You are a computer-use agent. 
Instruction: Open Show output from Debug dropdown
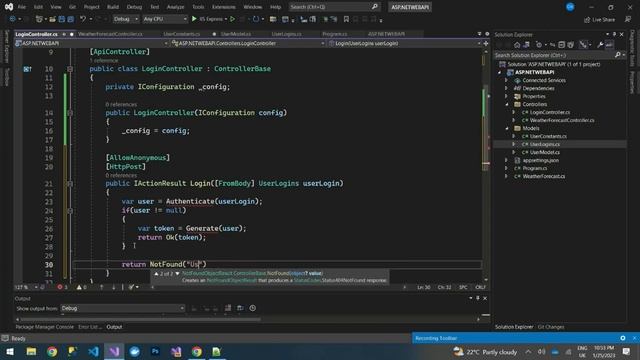tap(122, 308)
